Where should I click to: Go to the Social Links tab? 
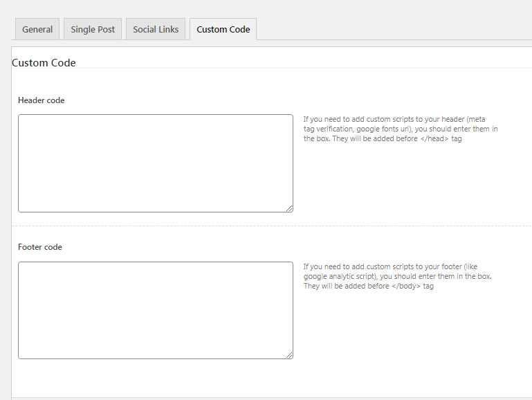156,29
